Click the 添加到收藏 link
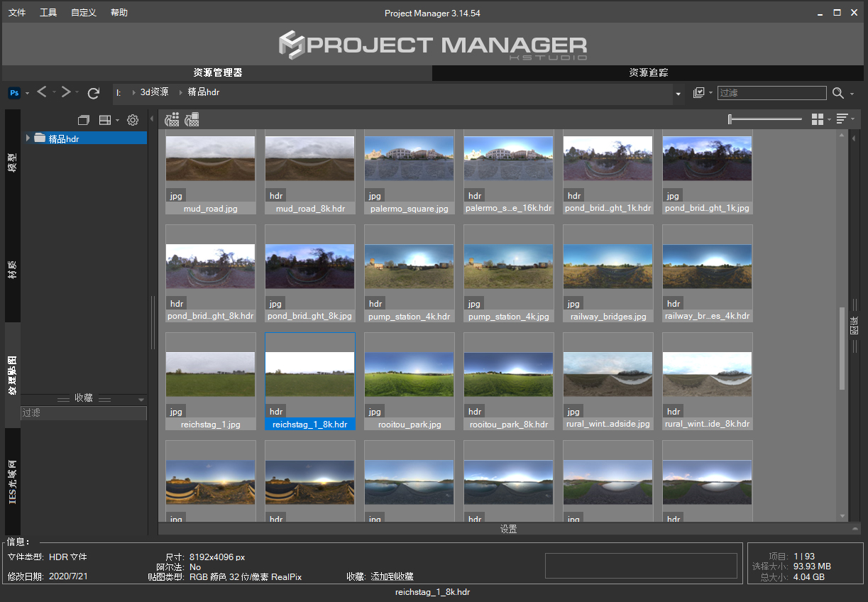868x602 pixels. [392, 576]
